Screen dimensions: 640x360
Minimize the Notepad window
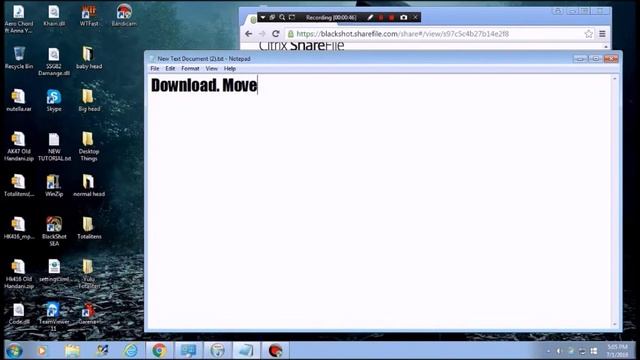(580, 59)
